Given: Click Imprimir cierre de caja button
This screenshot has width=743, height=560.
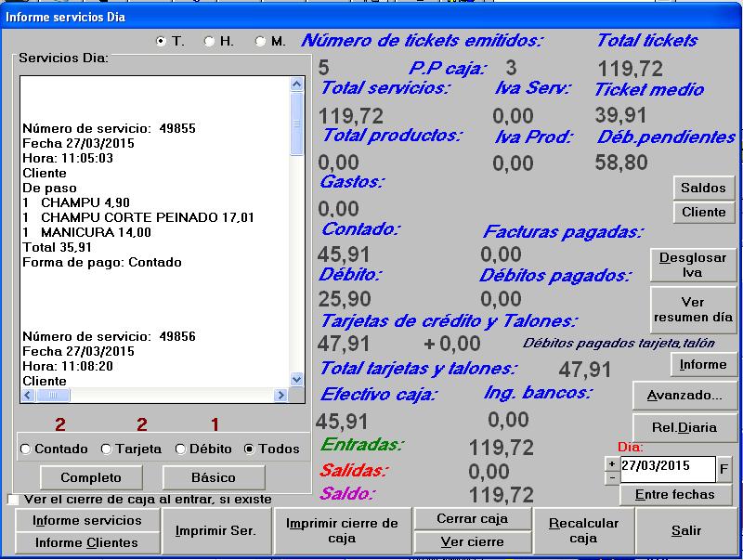Looking at the screenshot, I should 342,531.
